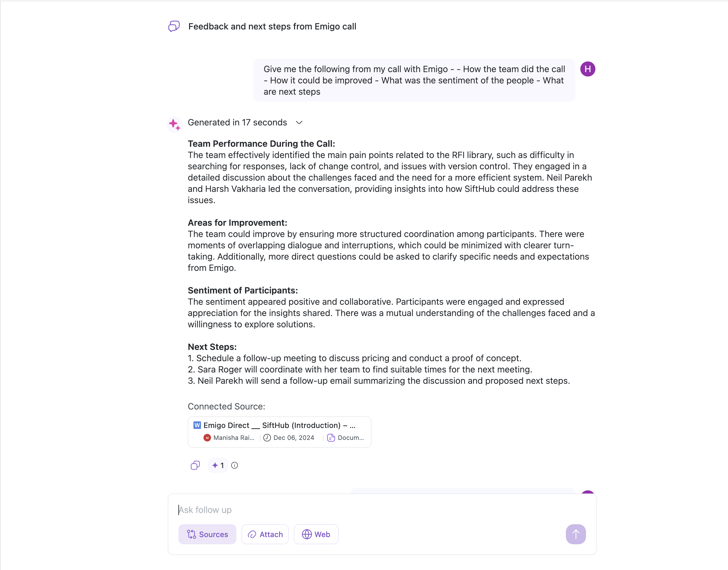Focus the 'Ask follow up' input field
The image size is (728, 570).
click(x=367, y=509)
